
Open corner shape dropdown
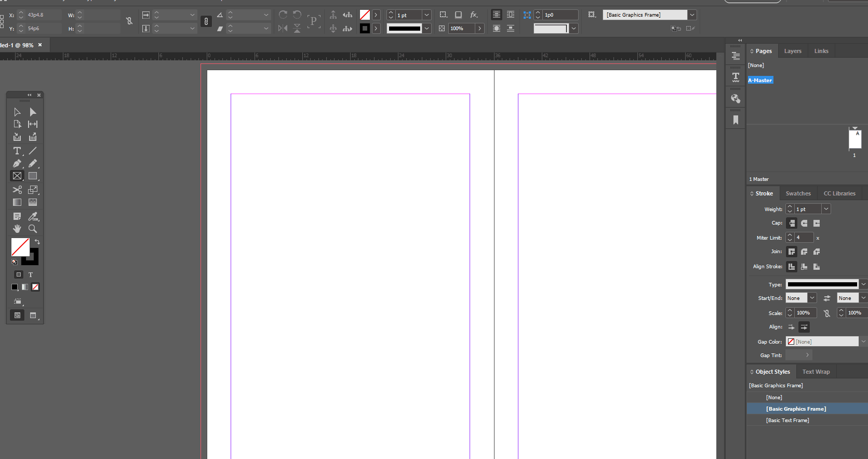(x=573, y=29)
